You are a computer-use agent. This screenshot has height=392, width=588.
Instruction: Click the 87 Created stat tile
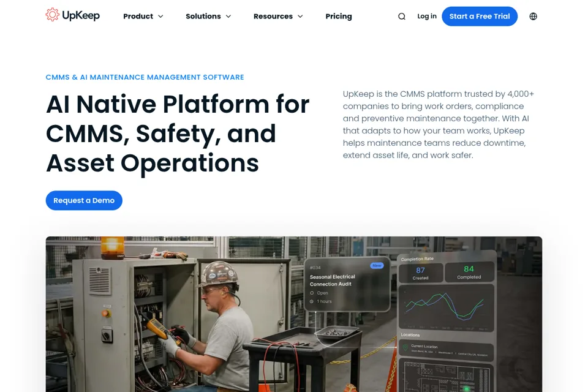pos(420,273)
